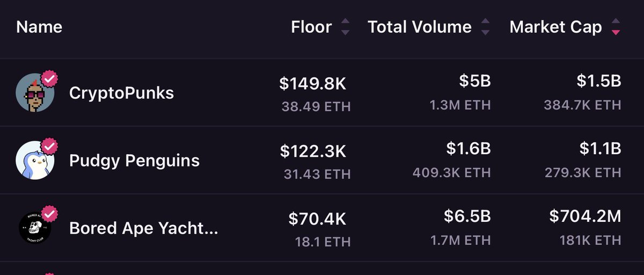The width and height of the screenshot is (644, 275).
Task: Select the CryptoPunks $5B total volume
Action: [x=475, y=81]
